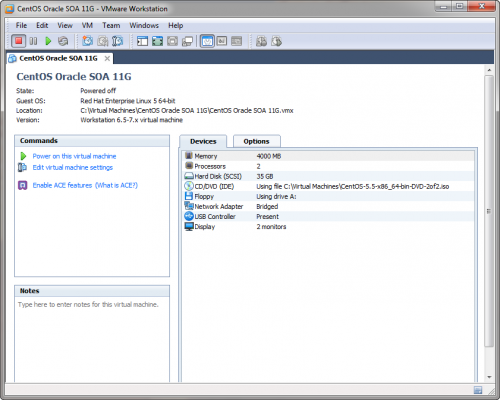Click the Replay toolbar icon
Viewport: 500px width, 400px height.
[x=276, y=41]
